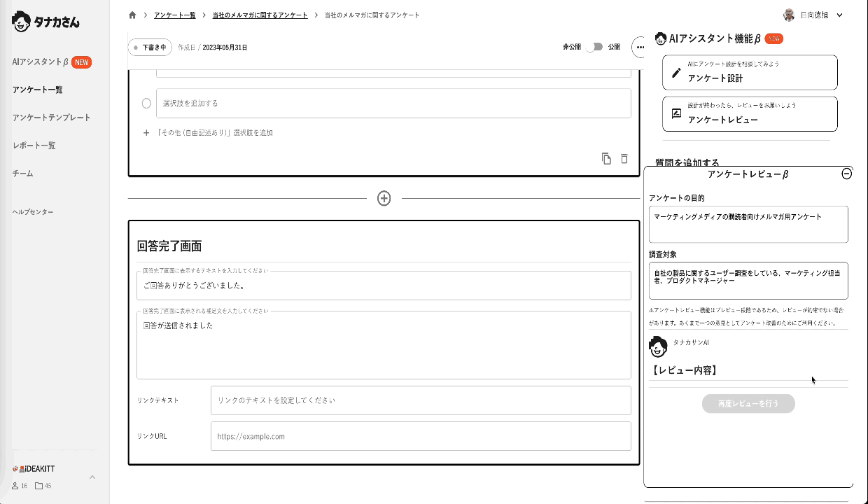The height and width of the screenshot is (504, 868).
Task: Click the review icon in アンケートレビュー
Action: pos(676,114)
